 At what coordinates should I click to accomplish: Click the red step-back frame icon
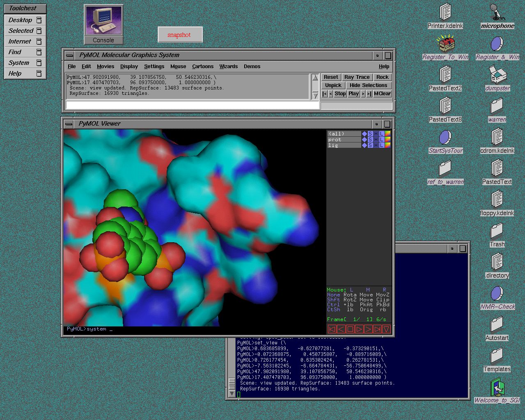341,329
